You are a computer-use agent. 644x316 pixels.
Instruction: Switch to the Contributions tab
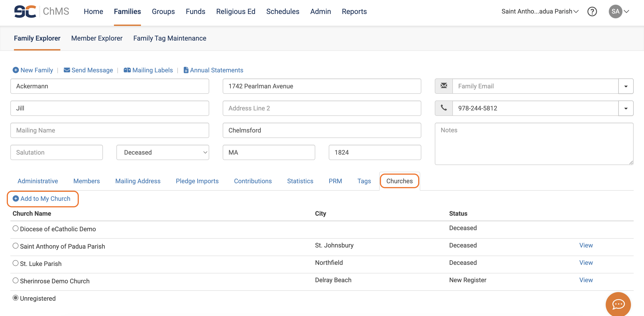pyautogui.click(x=252, y=181)
